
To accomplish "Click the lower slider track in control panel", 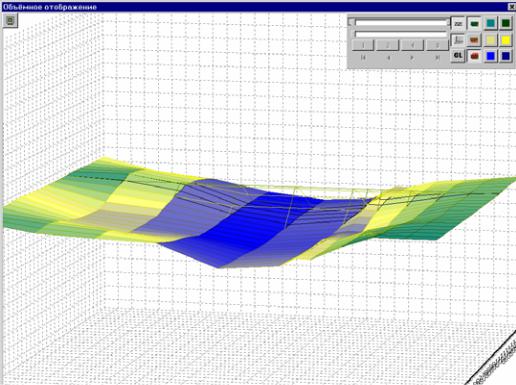I will [401, 34].
